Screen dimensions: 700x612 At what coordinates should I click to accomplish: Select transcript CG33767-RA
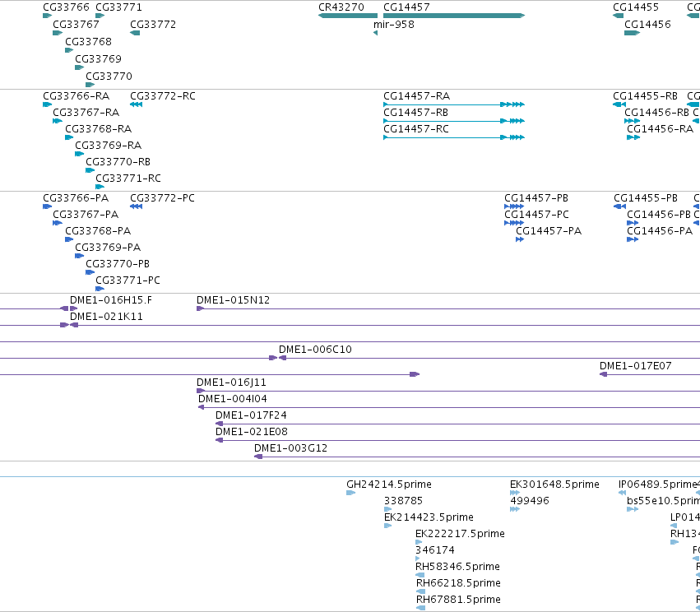86,113
